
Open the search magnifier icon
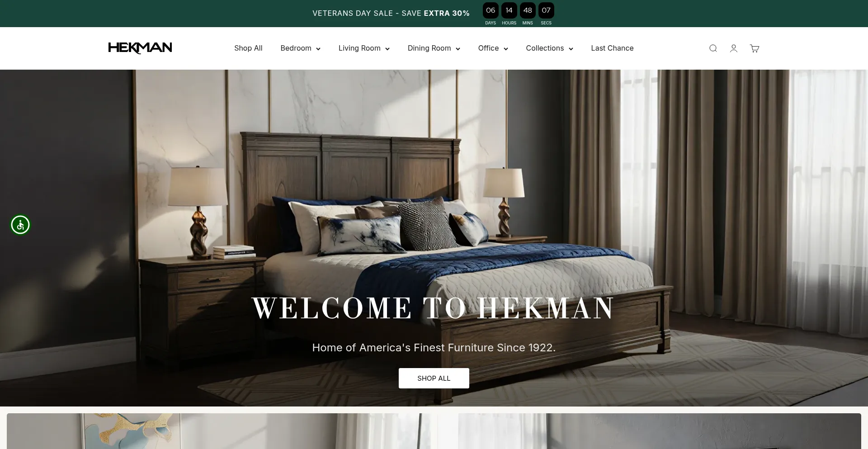point(713,48)
